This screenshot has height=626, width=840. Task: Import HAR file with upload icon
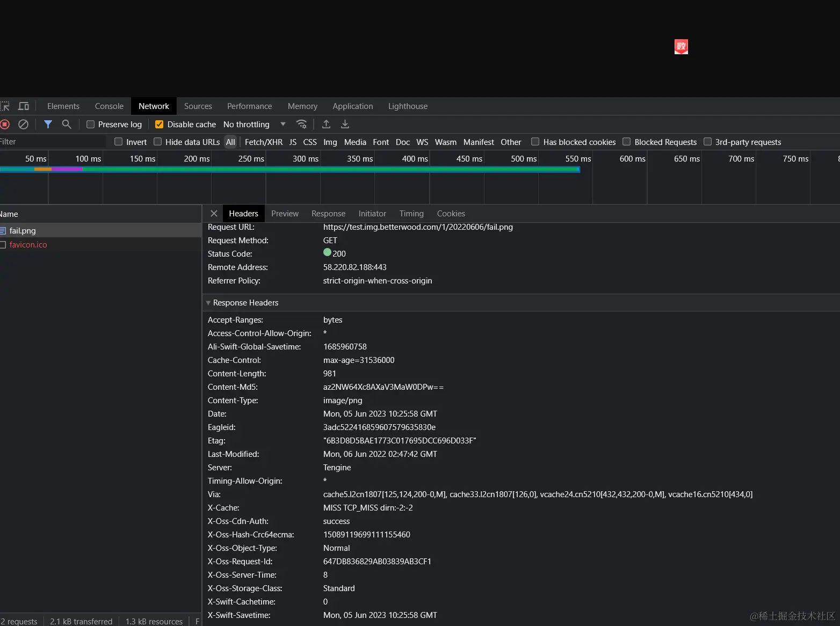point(326,124)
